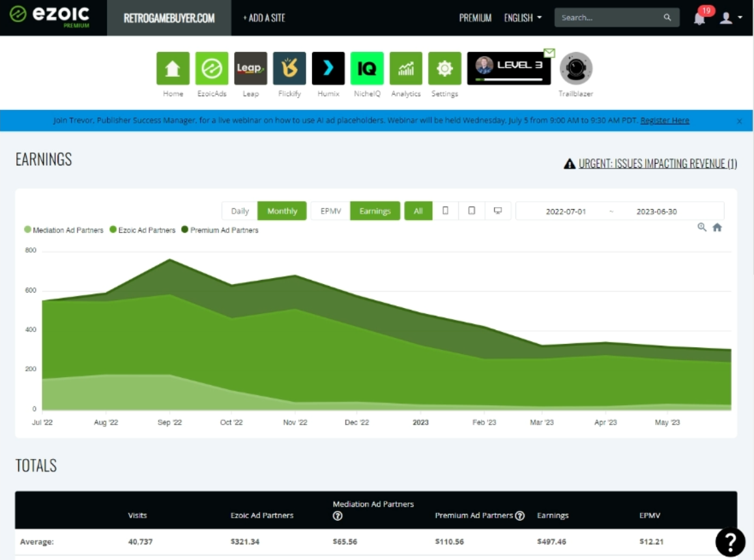This screenshot has height=560, width=754.
Task: Click the Sep '22 axis label
Action: 169,423
